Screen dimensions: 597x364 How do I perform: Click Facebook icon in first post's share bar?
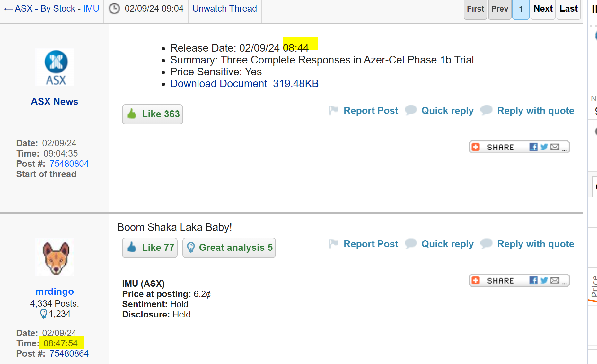tap(533, 147)
